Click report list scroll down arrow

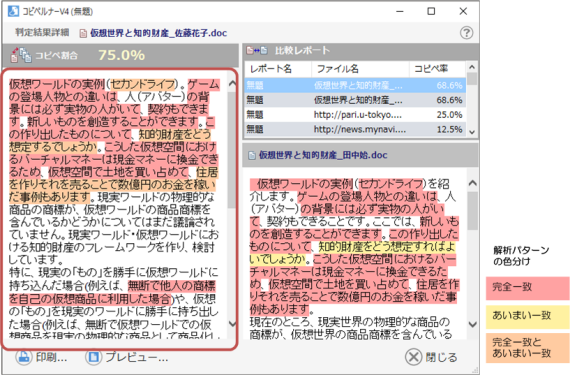pyautogui.click(x=472, y=132)
